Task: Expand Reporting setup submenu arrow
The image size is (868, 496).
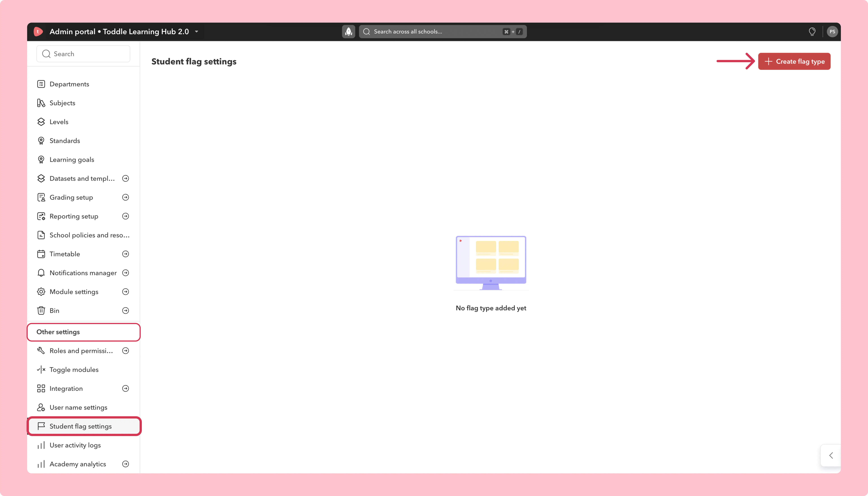Action: 126,216
